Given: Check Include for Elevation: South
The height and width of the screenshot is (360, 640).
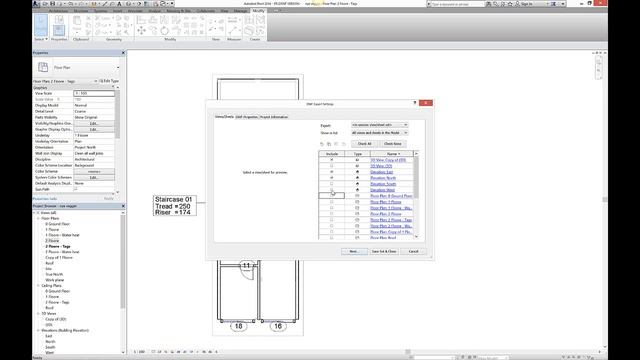Looking at the screenshot, I should pos(331,184).
